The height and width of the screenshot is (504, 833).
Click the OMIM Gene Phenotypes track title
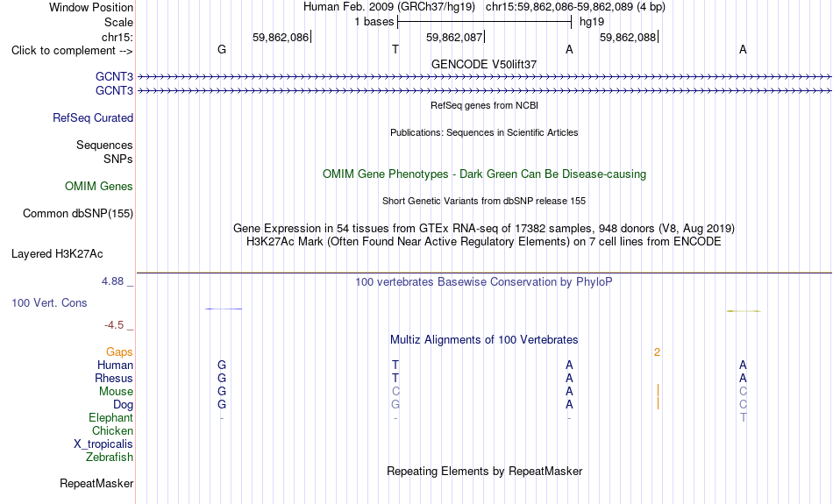[x=485, y=174]
